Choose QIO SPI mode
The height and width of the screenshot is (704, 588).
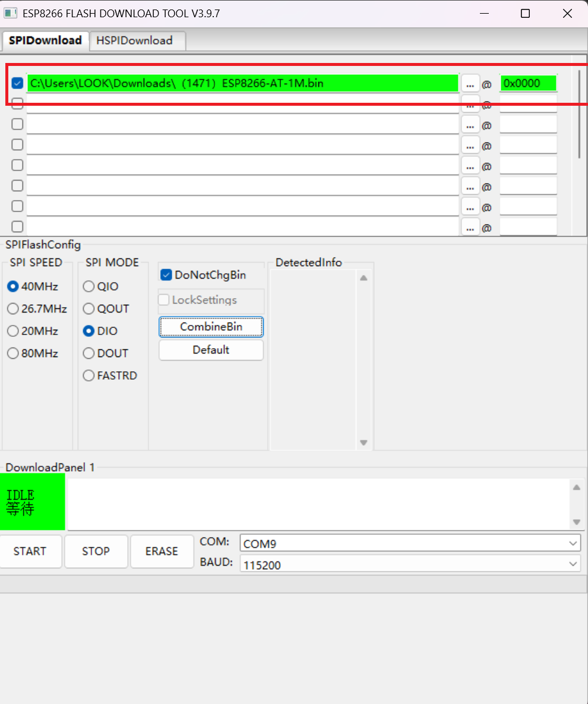coord(101,286)
